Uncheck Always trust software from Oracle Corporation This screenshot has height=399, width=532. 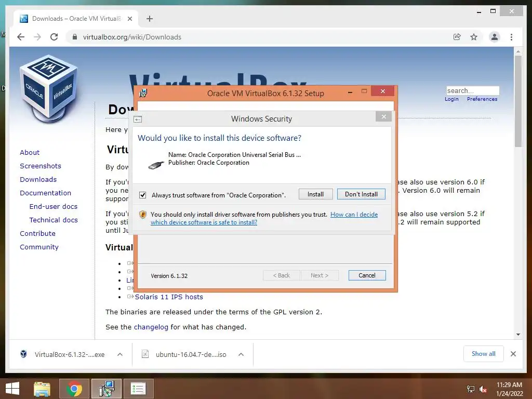click(x=142, y=195)
